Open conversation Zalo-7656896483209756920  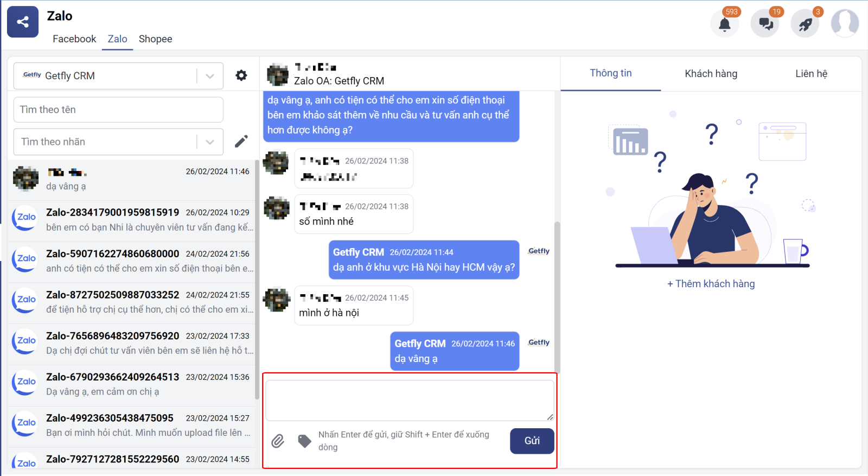(131, 345)
